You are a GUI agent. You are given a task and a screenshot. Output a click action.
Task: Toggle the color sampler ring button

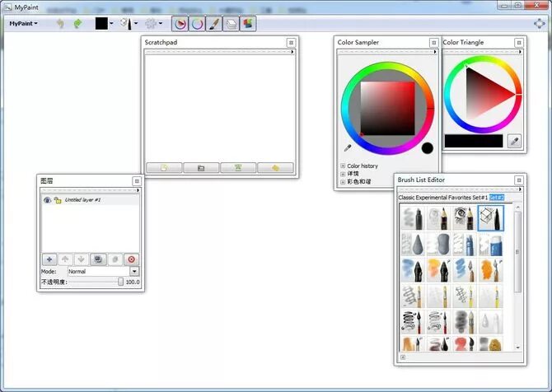click(x=197, y=24)
